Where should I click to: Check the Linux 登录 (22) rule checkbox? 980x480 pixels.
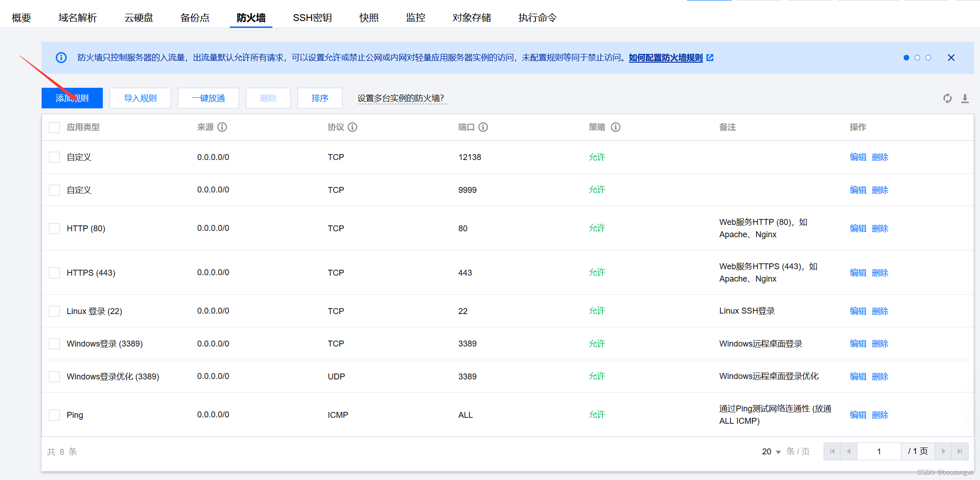(54, 311)
